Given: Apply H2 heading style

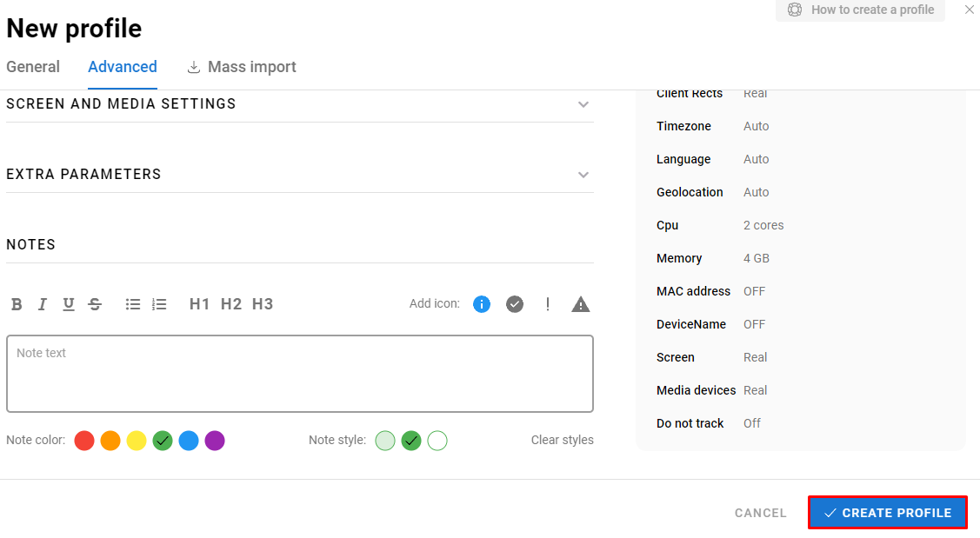Looking at the screenshot, I should point(231,304).
